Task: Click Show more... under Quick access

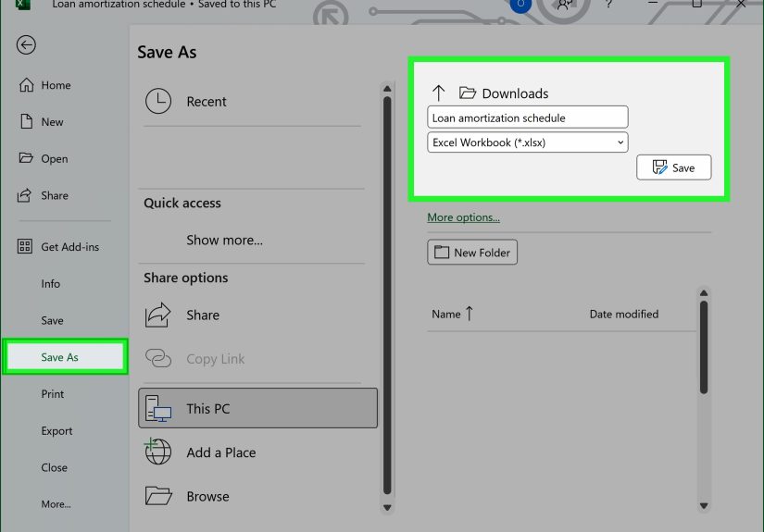Action: pos(224,240)
